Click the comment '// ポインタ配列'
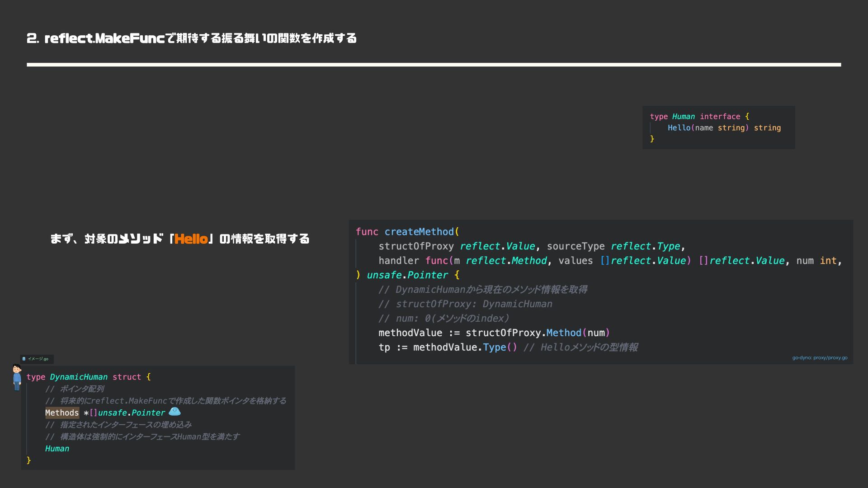This screenshot has height=488, width=868. 75,389
